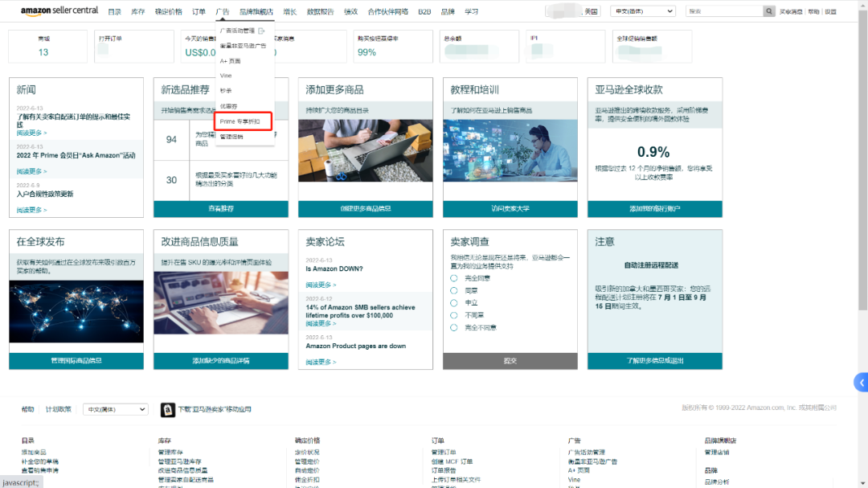Open the 合作伙伴网络 menu
This screenshot has width=868, height=488.
387,11
